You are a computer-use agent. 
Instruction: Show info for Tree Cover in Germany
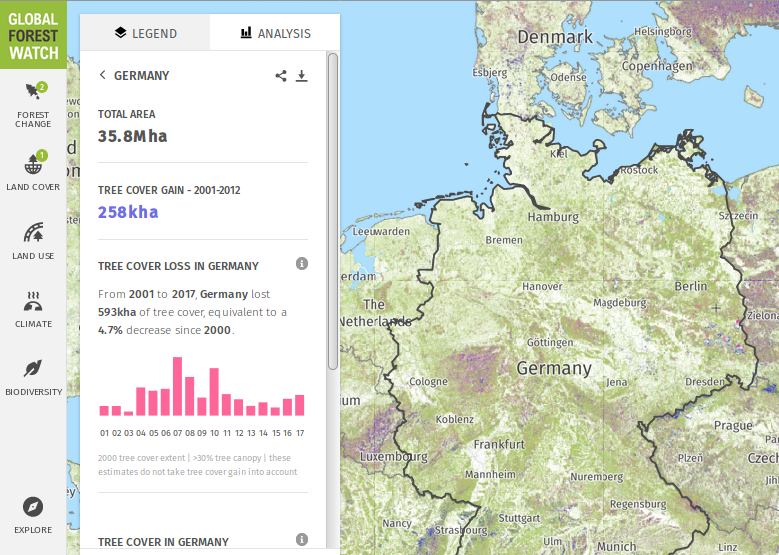[302, 540]
